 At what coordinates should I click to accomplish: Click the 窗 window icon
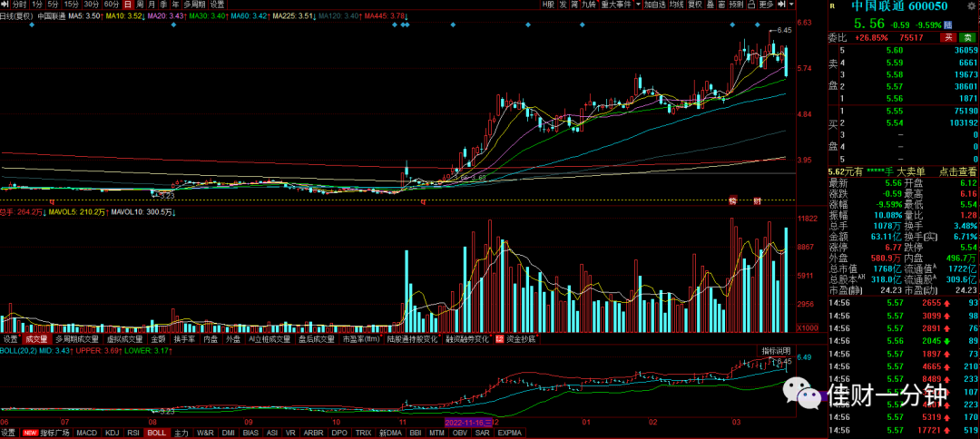pyautogui.click(x=721, y=5)
